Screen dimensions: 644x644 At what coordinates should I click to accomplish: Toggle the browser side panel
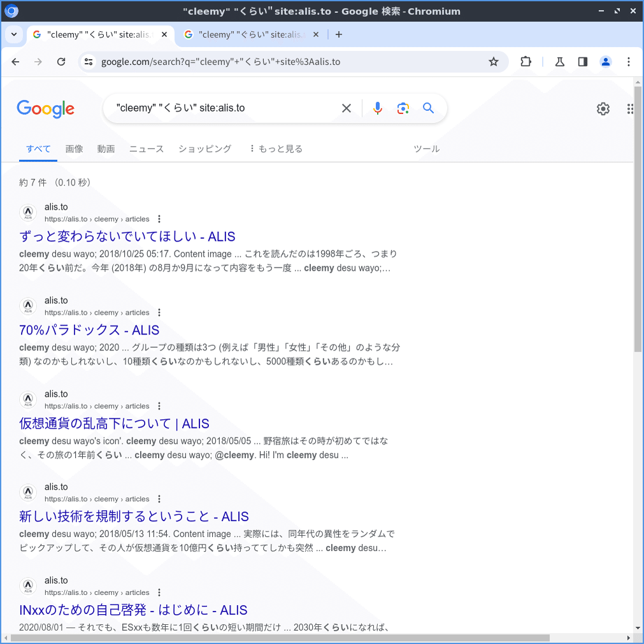click(582, 62)
